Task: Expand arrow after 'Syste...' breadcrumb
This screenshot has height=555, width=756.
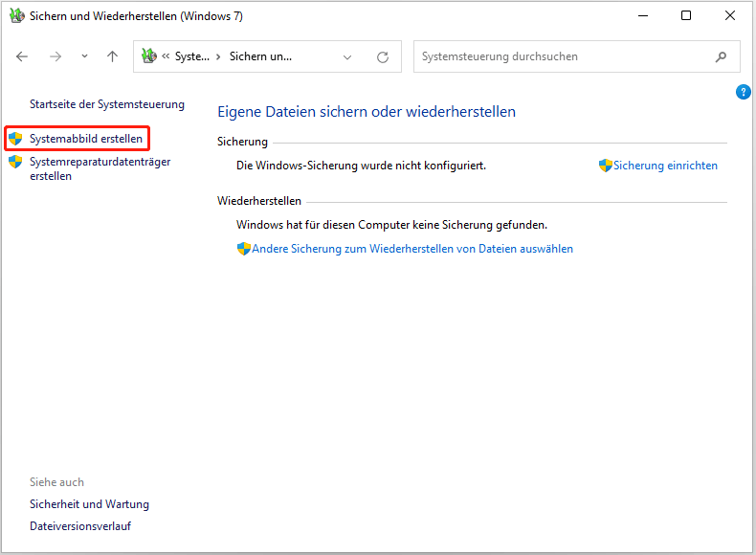Action: click(x=218, y=56)
